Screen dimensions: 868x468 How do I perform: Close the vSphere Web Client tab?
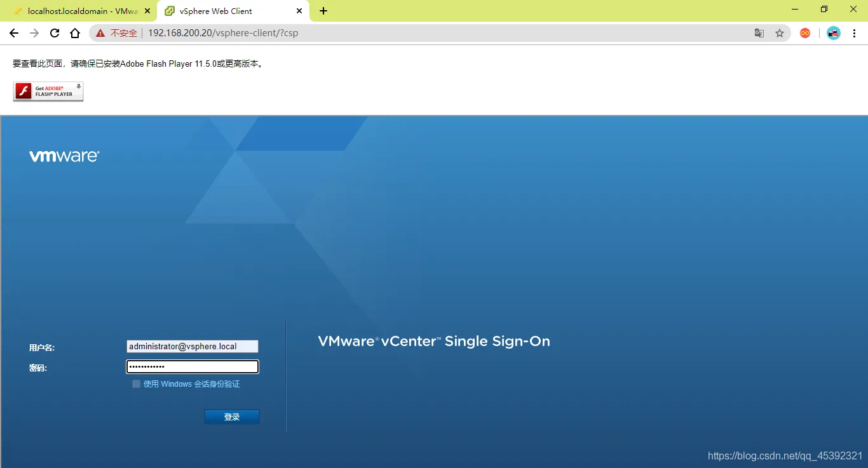299,11
